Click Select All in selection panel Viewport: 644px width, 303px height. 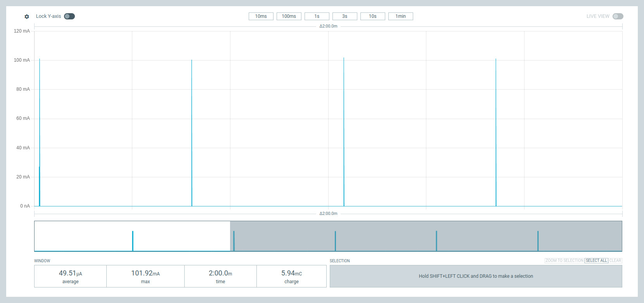[596, 261]
